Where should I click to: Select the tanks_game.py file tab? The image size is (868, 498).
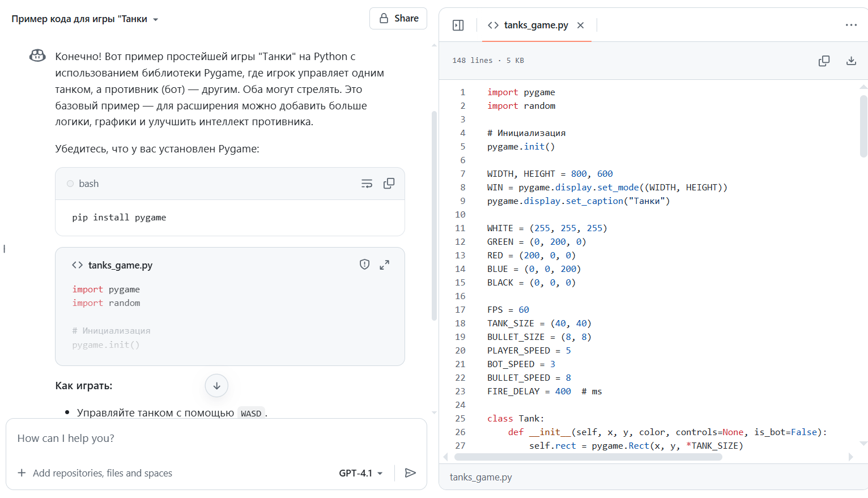pos(535,25)
